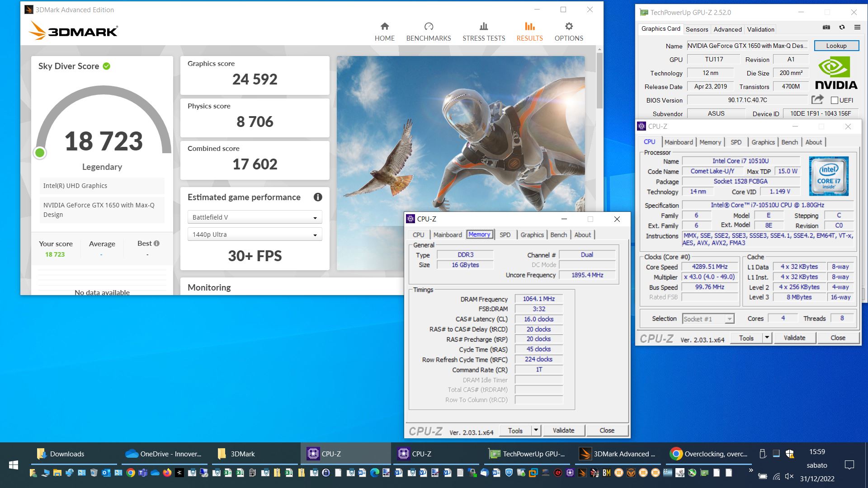This screenshot has width=868, height=488.
Task: Click the green validation check beside Sky Diver Score
Action: 106,66
